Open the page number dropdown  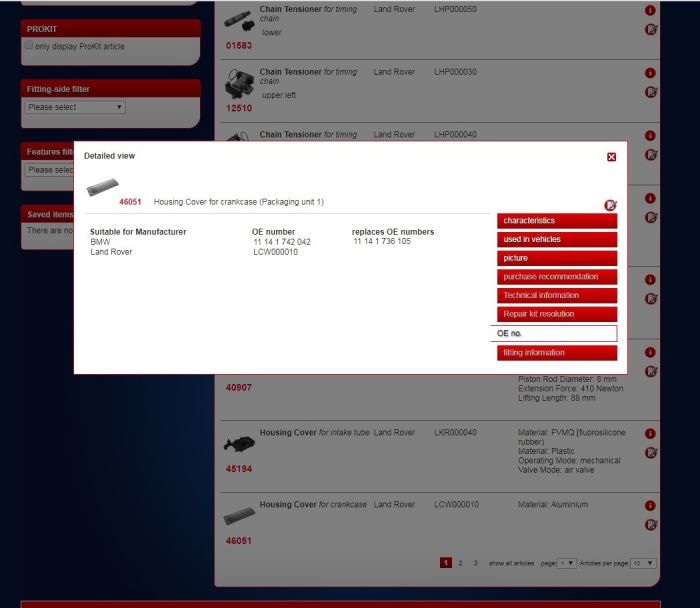pos(567,563)
